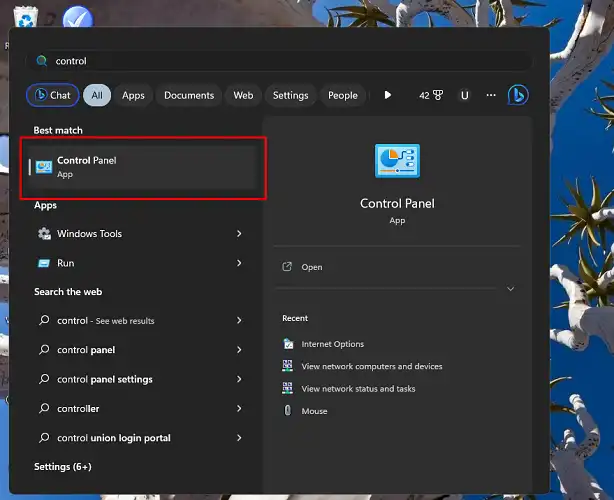Switch to the Documents filter tab
614x500 pixels.
tap(189, 95)
